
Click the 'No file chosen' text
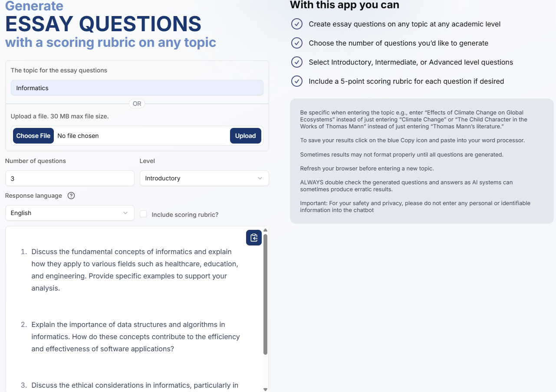coord(78,136)
